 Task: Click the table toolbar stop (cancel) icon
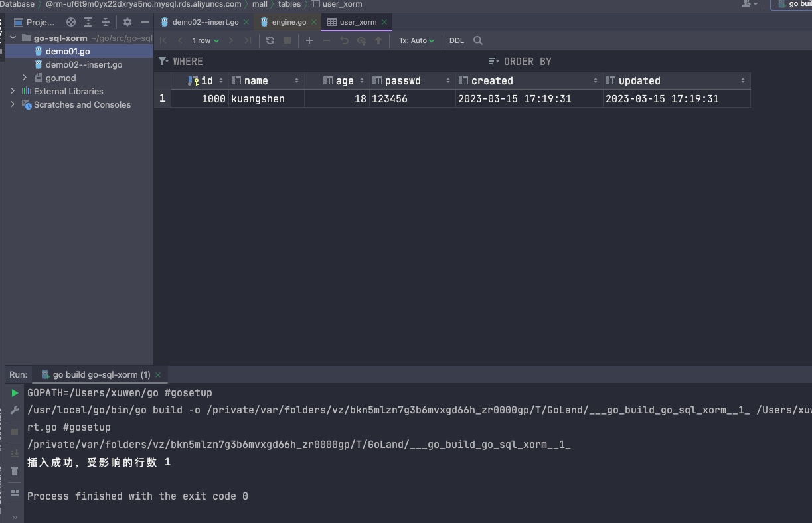click(x=287, y=40)
